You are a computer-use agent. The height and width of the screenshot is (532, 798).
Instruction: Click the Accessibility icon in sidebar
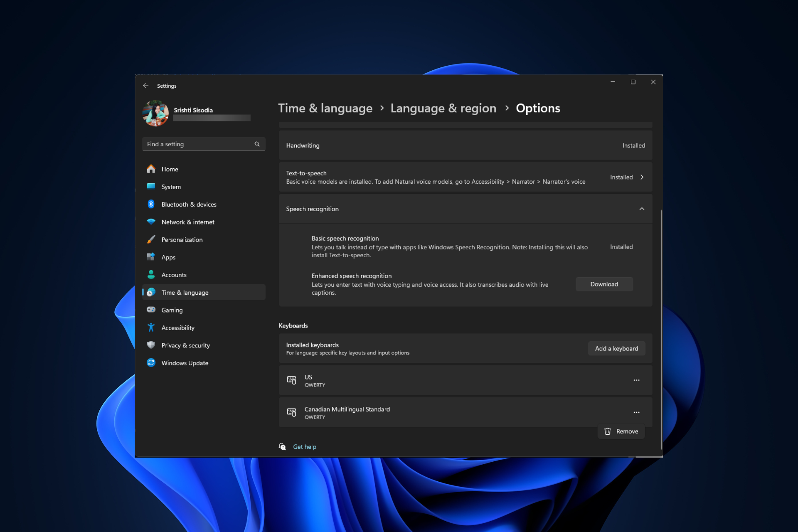[151, 327]
